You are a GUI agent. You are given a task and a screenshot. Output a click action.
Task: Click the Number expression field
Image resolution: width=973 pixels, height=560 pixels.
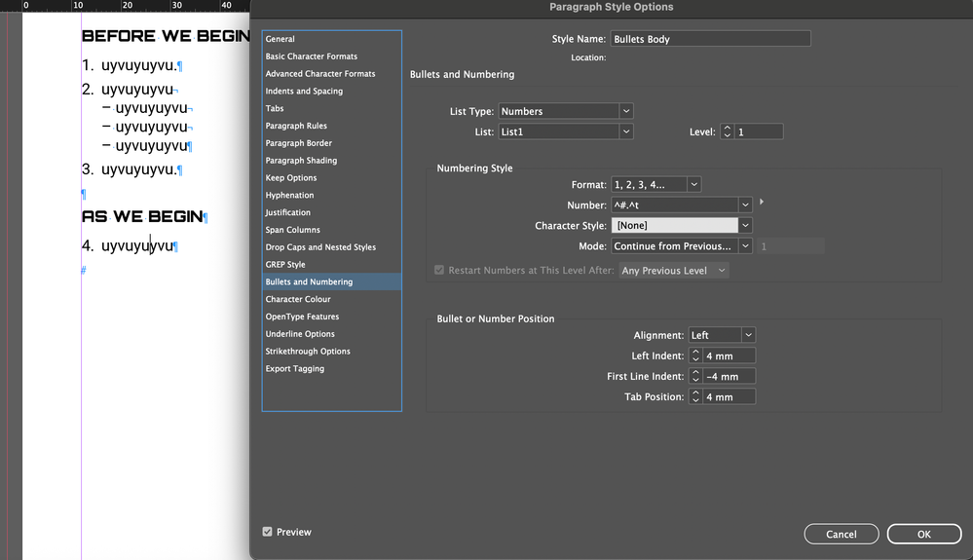(x=675, y=205)
